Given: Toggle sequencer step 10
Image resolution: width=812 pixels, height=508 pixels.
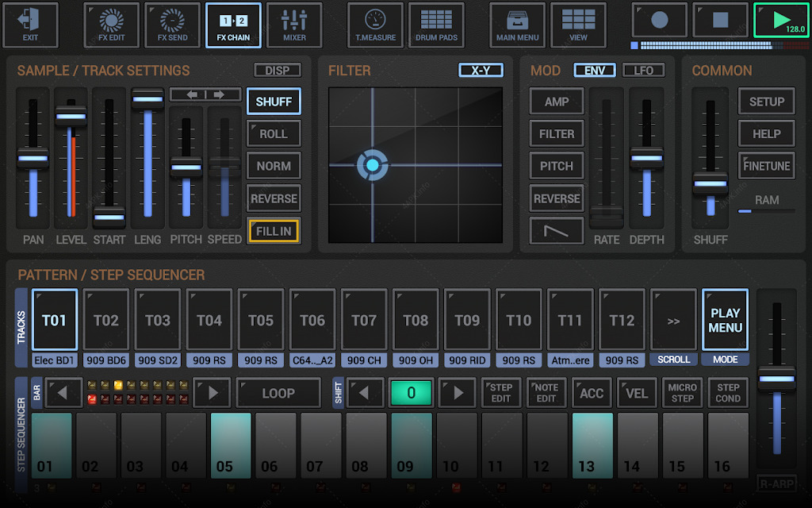Looking at the screenshot, I should tap(456, 445).
